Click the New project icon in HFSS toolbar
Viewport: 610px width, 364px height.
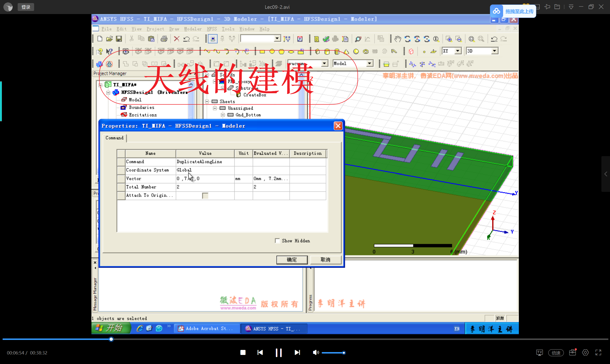click(100, 39)
